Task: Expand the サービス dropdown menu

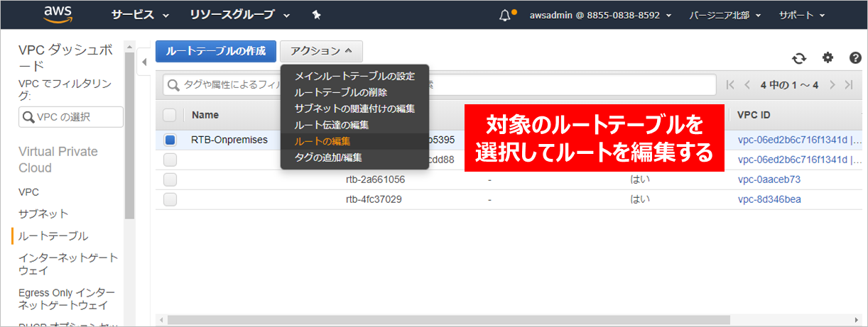Action: 140,15
